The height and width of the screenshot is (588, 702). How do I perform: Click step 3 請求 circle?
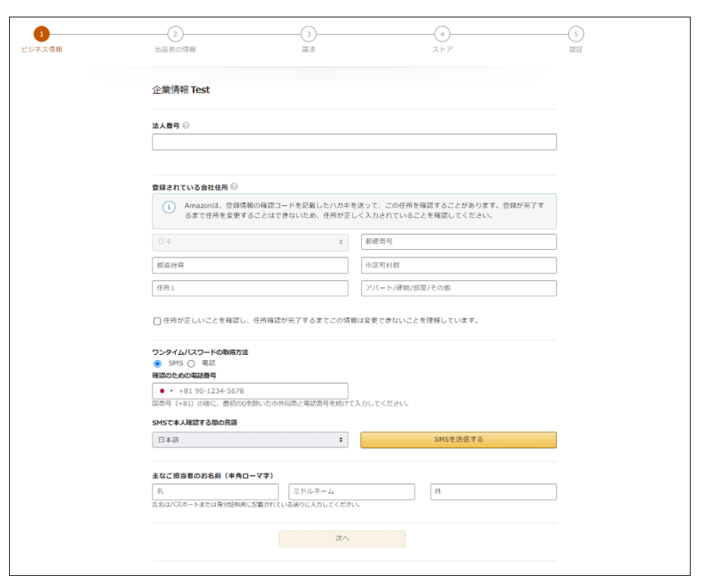point(308,34)
